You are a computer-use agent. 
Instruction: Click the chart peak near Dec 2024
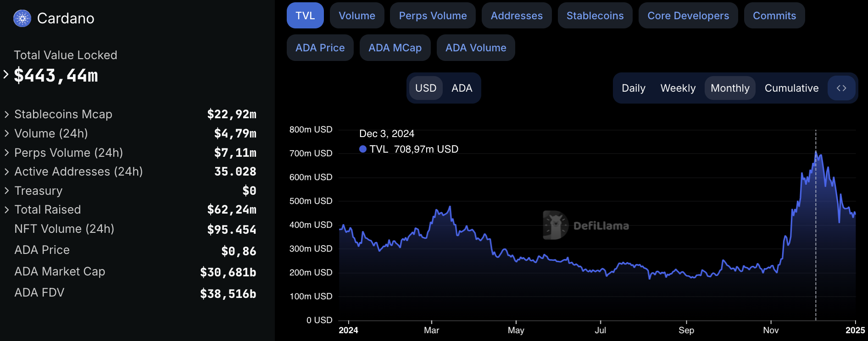click(816, 152)
